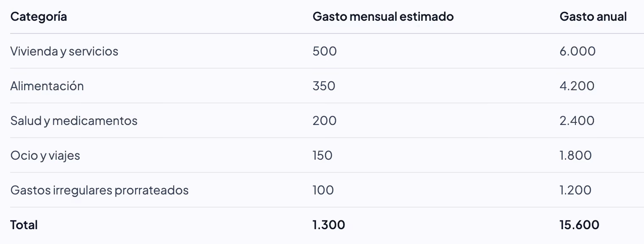Click the Gasto anual column header

pos(593,17)
